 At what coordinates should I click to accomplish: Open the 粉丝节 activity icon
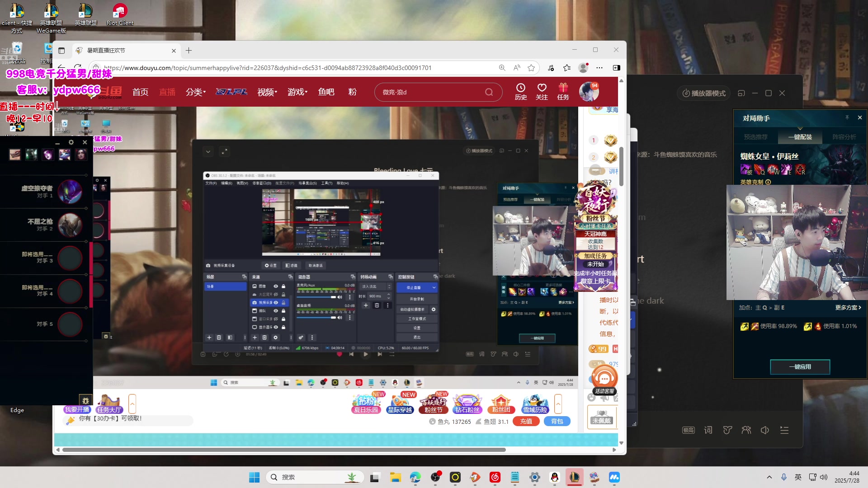tap(434, 403)
